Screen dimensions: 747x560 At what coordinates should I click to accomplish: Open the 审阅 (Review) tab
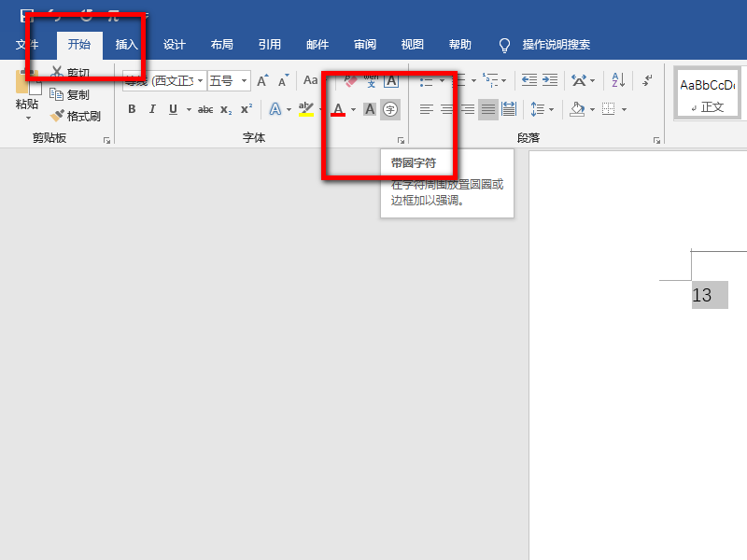click(x=365, y=45)
